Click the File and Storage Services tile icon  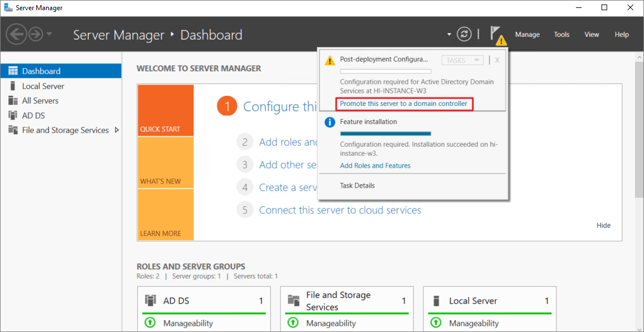click(x=294, y=300)
